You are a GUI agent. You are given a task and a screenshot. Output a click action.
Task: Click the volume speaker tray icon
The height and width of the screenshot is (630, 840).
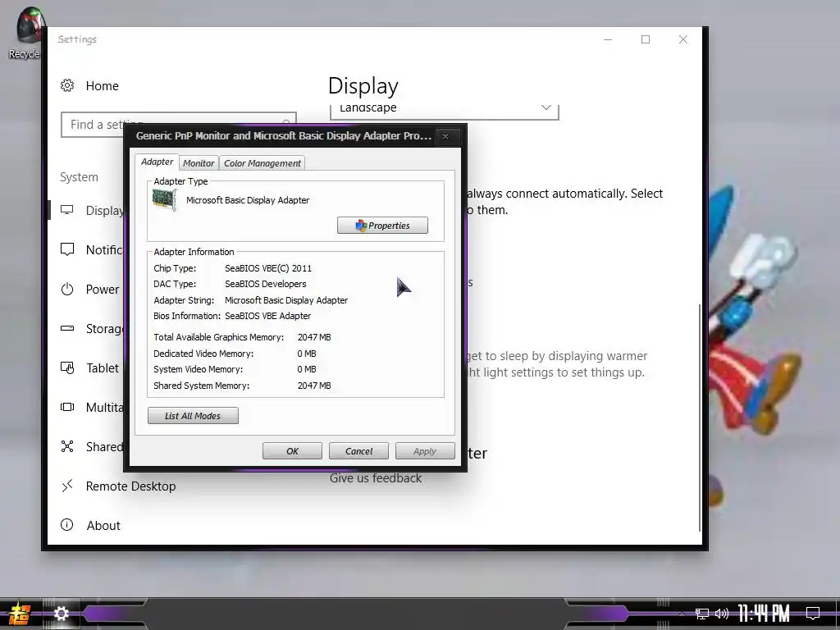point(722,614)
